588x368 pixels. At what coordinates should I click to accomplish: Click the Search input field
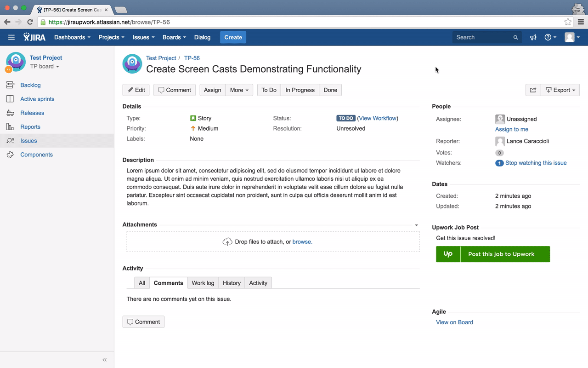point(482,37)
